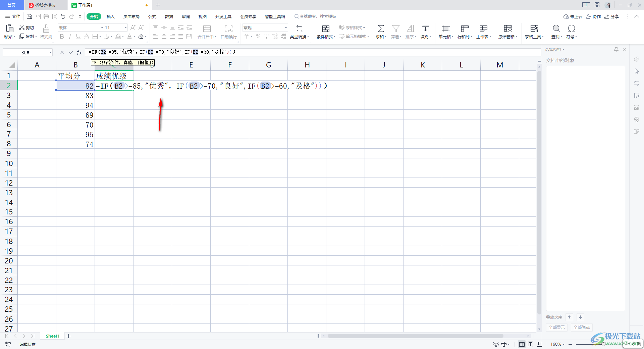Click the decrease font size icon
The height and width of the screenshot is (349, 644).
click(141, 28)
